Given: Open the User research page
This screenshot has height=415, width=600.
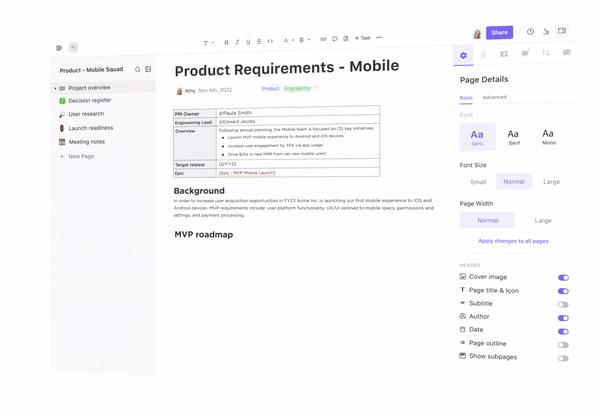Looking at the screenshot, I should point(86,114).
